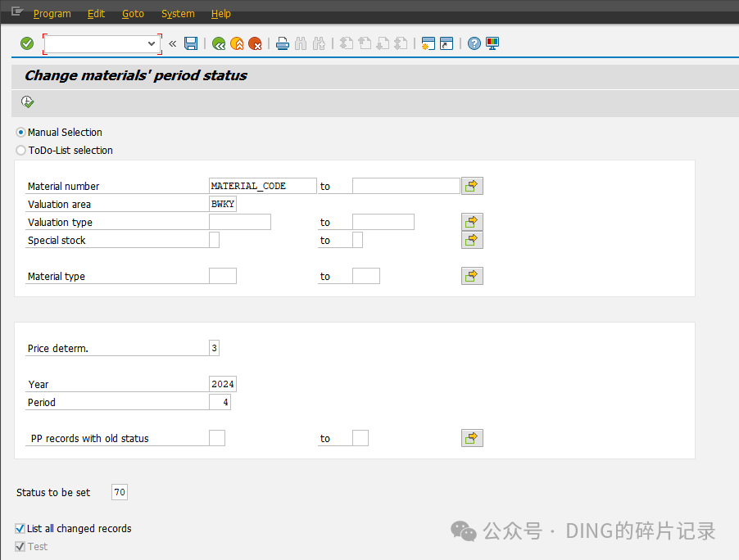Open the Edit menu
The image size is (739, 560).
point(96,14)
